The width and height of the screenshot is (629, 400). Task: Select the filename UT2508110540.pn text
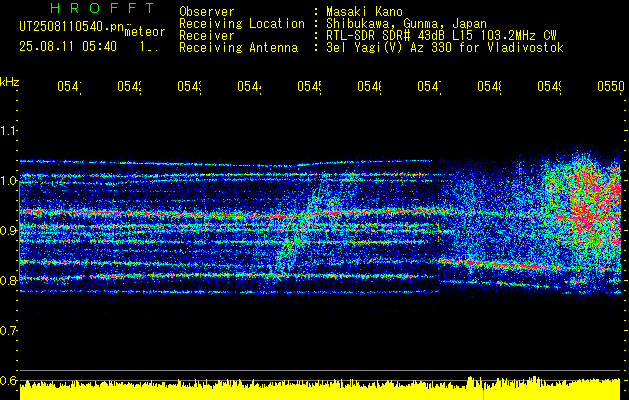coord(71,27)
